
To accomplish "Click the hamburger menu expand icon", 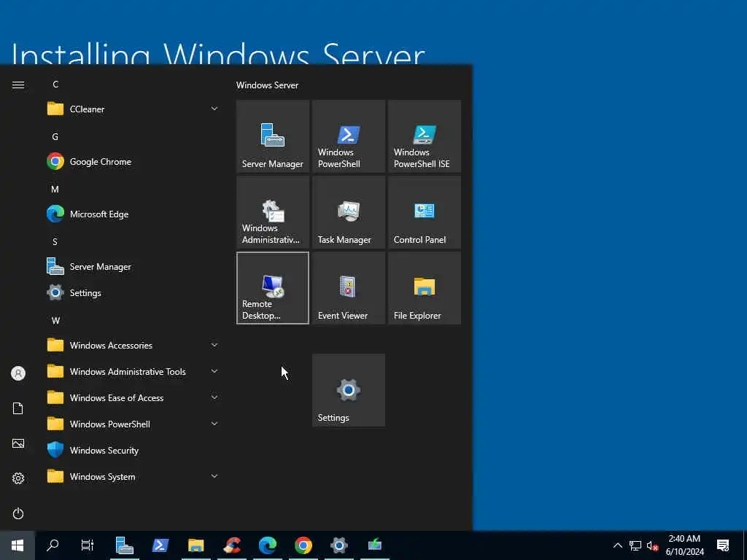I will [x=18, y=85].
